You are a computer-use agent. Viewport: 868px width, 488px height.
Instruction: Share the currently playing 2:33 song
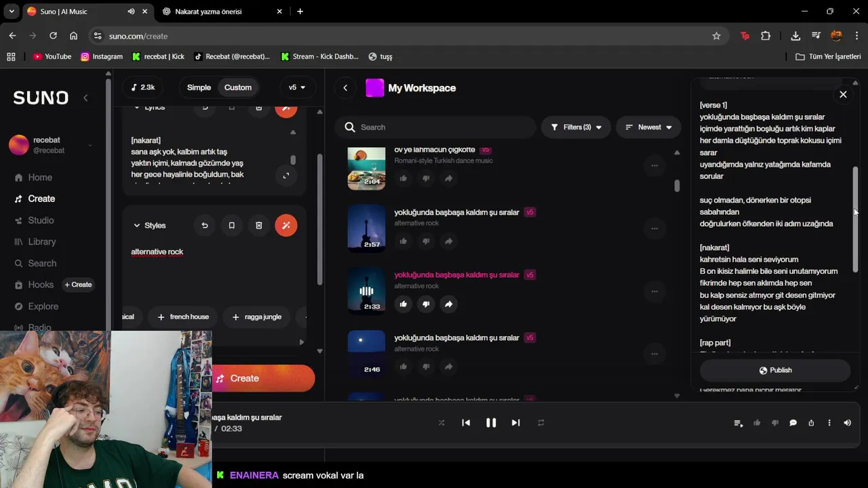tap(448, 304)
